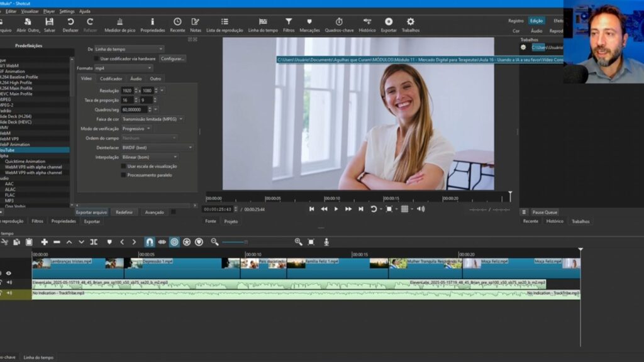This screenshot has height=362, width=644.
Task: Click the split-at-playhead timeline icon
Action: tap(94, 242)
